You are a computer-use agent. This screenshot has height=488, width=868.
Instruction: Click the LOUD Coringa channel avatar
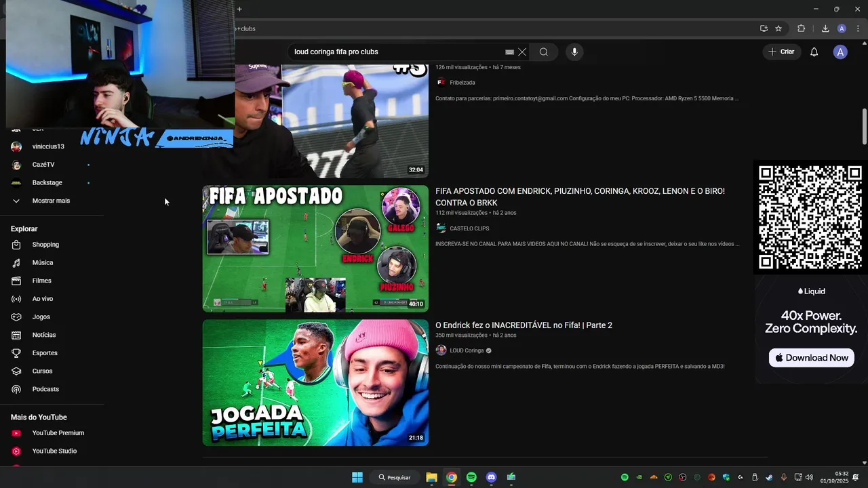pyautogui.click(x=441, y=350)
